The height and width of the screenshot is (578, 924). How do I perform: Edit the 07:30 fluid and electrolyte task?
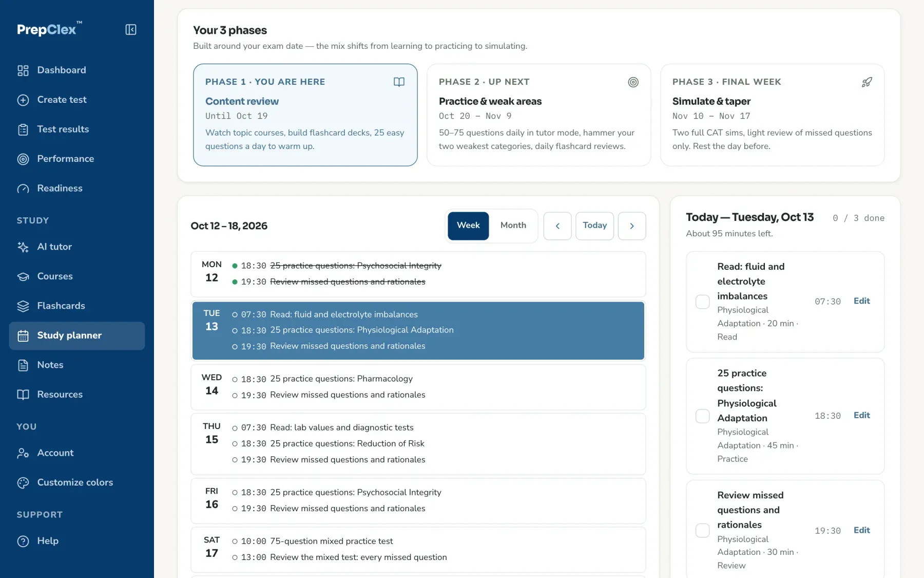click(861, 301)
